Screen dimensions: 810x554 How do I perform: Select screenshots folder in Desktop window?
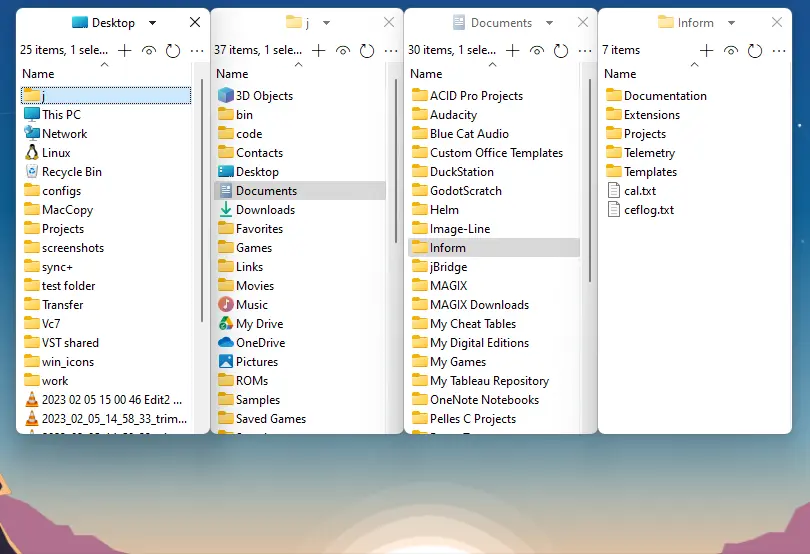coord(64,248)
